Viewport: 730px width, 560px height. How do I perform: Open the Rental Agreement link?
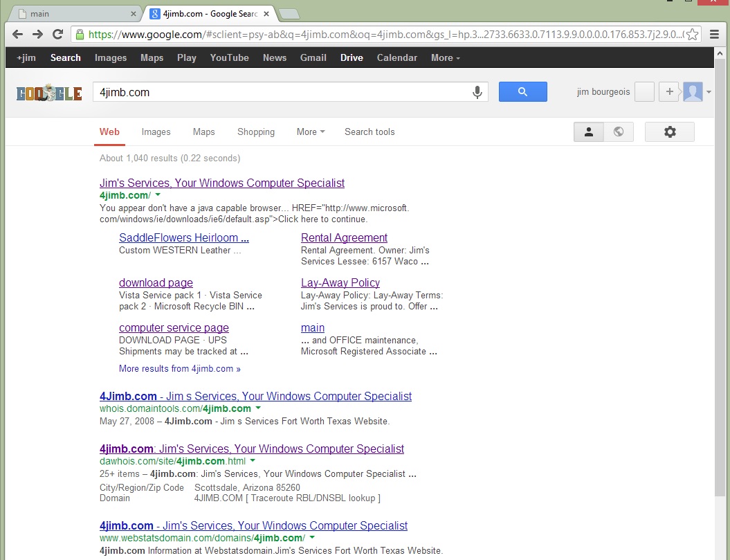(x=344, y=237)
